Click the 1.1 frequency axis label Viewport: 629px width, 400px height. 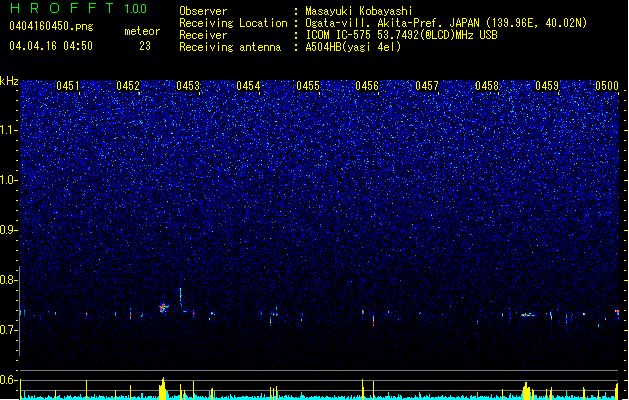click(9, 130)
